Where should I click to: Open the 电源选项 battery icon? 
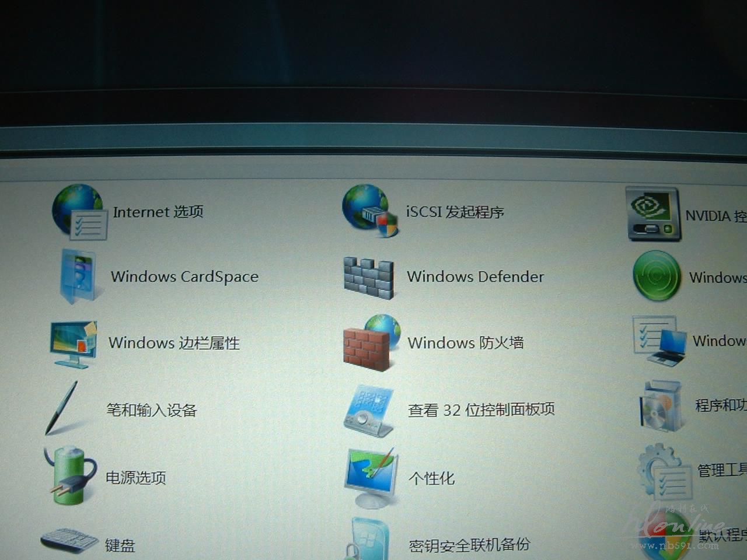pyautogui.click(x=69, y=475)
